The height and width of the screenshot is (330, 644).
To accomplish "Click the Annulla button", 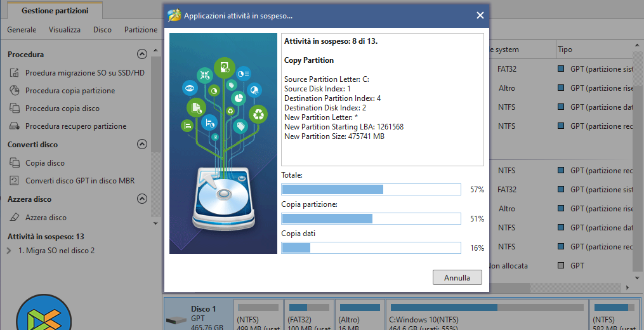I will 457,277.
